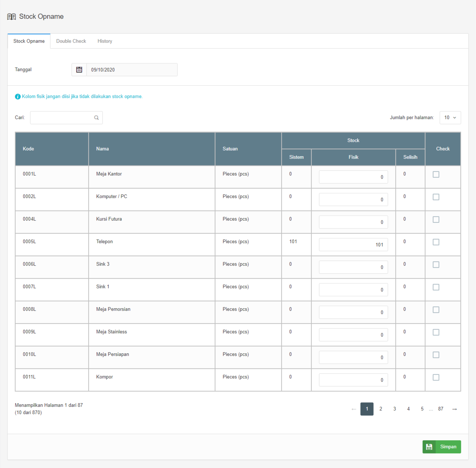Go to page 87
The height and width of the screenshot is (468, 476).
(441, 409)
